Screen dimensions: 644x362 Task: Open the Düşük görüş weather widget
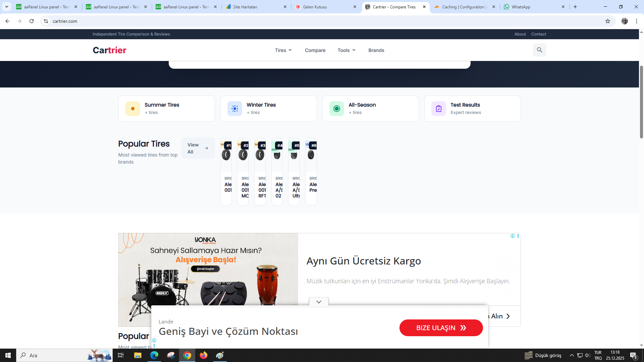(x=543, y=355)
